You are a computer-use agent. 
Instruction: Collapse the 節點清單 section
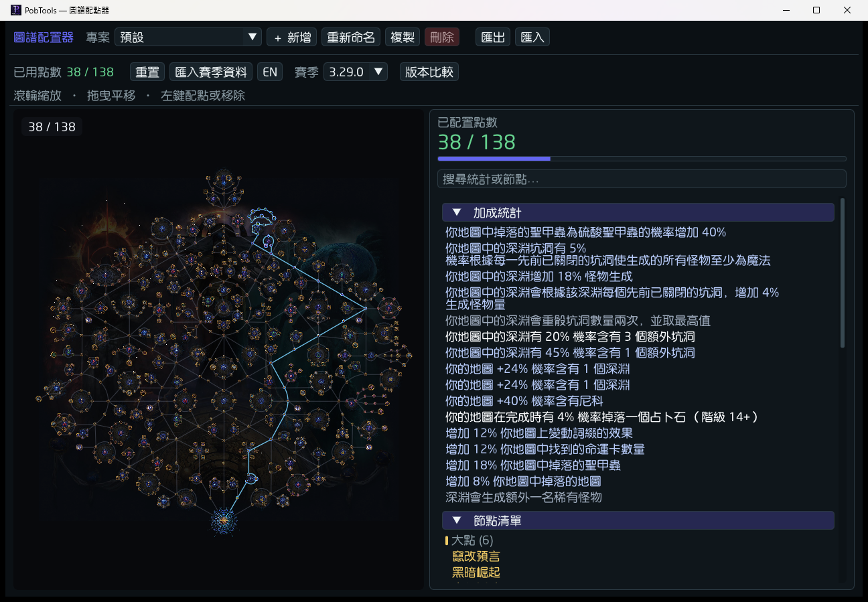pyautogui.click(x=638, y=520)
